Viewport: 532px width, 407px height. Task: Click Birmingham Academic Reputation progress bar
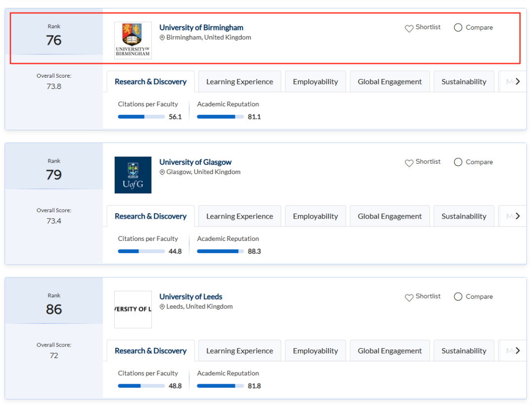point(220,117)
